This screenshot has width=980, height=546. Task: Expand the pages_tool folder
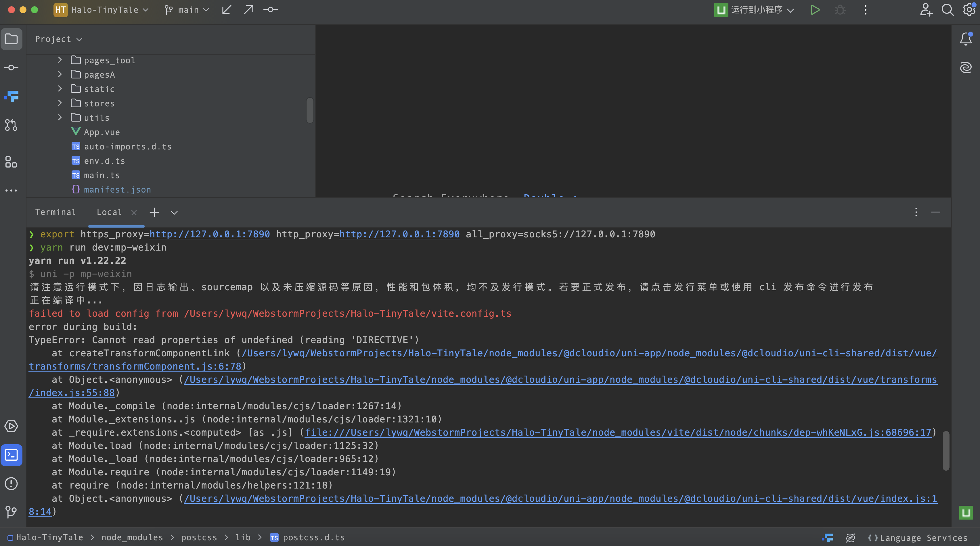pyautogui.click(x=60, y=60)
